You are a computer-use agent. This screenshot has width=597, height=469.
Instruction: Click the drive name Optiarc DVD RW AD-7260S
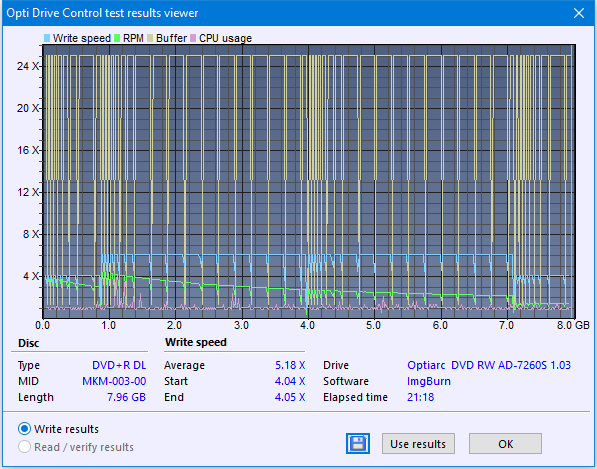tap(489, 365)
